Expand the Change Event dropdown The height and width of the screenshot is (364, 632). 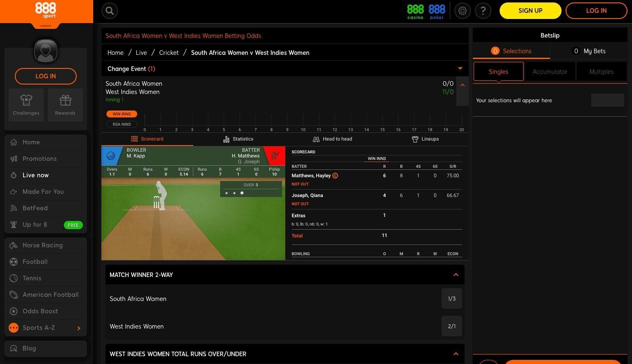point(460,68)
